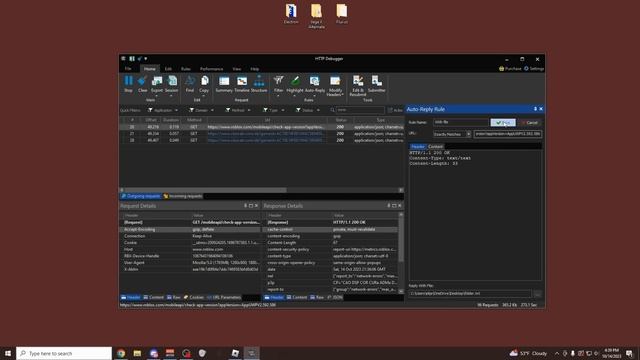Confirm the rule with Done button
Viewport: 640px width, 360px height.
click(503, 122)
